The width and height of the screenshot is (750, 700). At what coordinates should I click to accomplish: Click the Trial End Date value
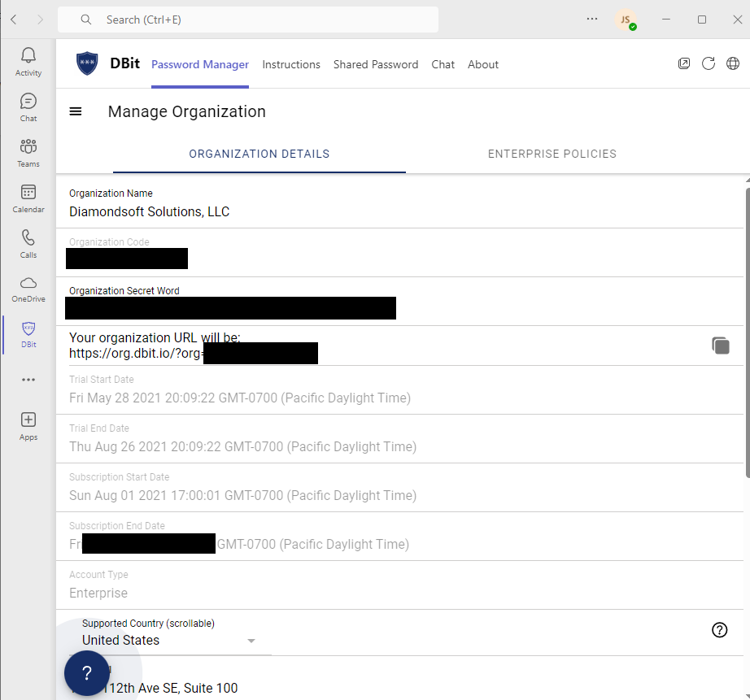pyautogui.click(x=242, y=446)
